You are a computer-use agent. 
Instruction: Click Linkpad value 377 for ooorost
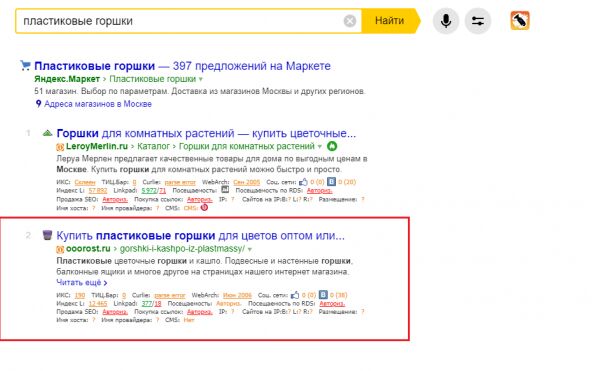pyautogui.click(x=147, y=304)
